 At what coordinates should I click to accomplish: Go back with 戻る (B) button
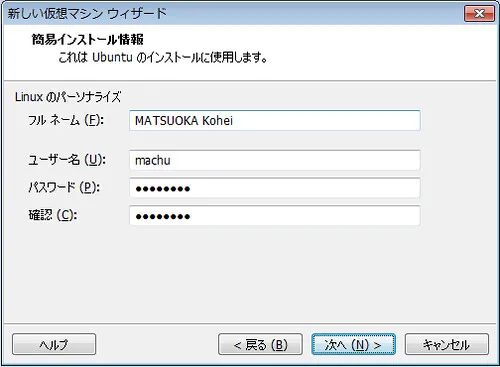260,344
